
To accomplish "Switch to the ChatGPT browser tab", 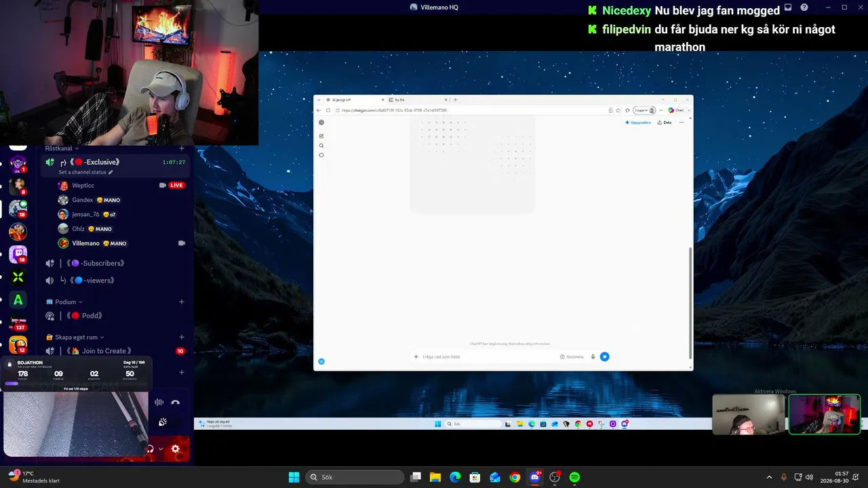I will click(355, 100).
